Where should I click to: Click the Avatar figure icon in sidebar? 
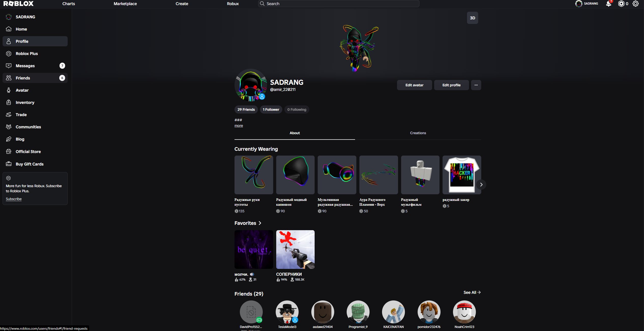tap(9, 90)
